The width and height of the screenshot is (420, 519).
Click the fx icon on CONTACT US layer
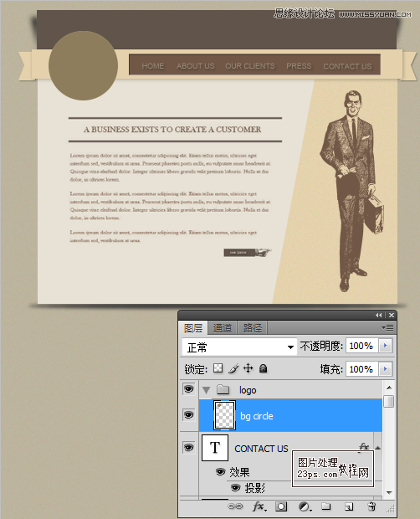coord(364,447)
